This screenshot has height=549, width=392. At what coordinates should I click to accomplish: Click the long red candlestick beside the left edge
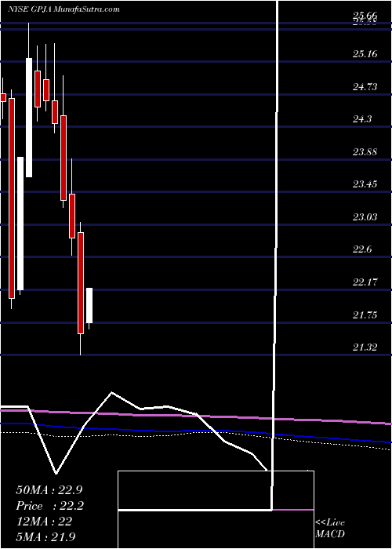click(12, 198)
